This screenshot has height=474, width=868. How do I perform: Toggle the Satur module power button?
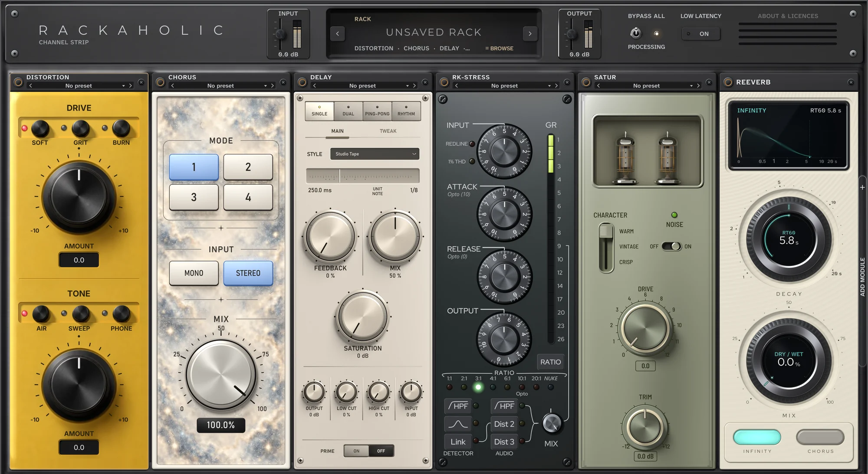pos(586,82)
